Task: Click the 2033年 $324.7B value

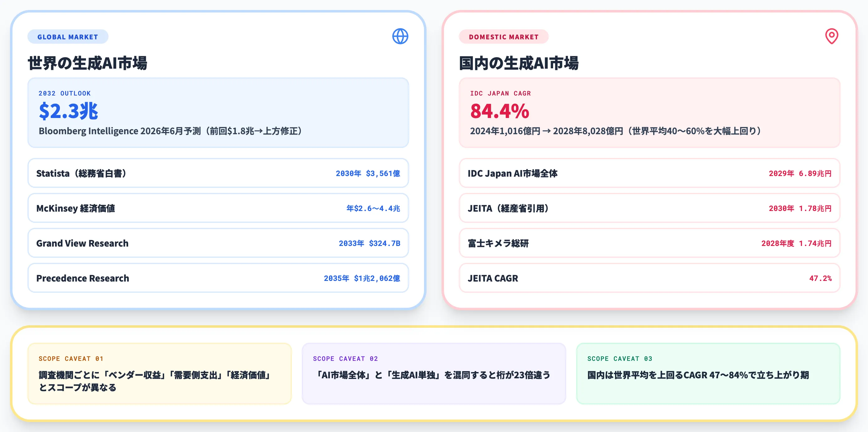Action: 369,243
